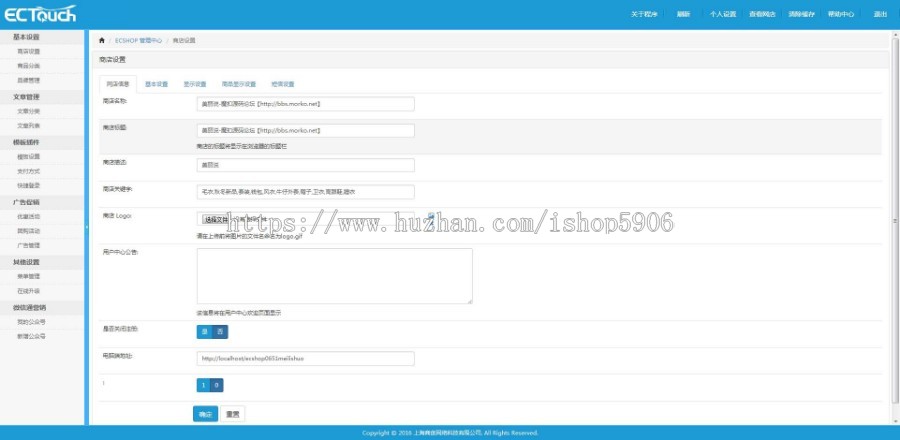Click the 重置 reset button
Viewport: 900px width, 440px height.
(x=232, y=414)
